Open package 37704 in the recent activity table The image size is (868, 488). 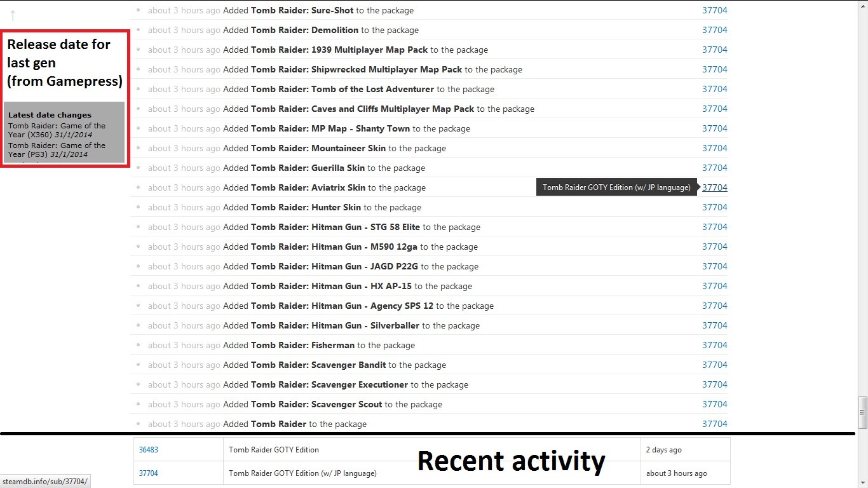point(149,473)
